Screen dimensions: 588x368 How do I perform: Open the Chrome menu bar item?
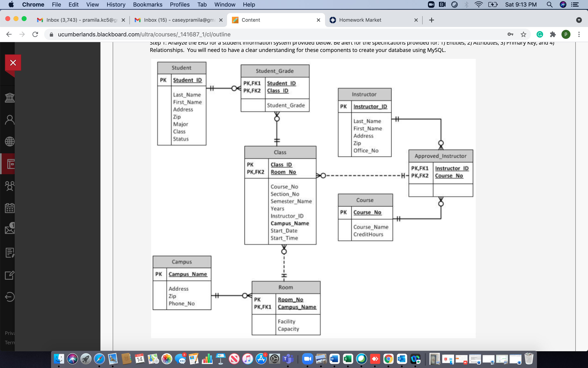point(33,4)
